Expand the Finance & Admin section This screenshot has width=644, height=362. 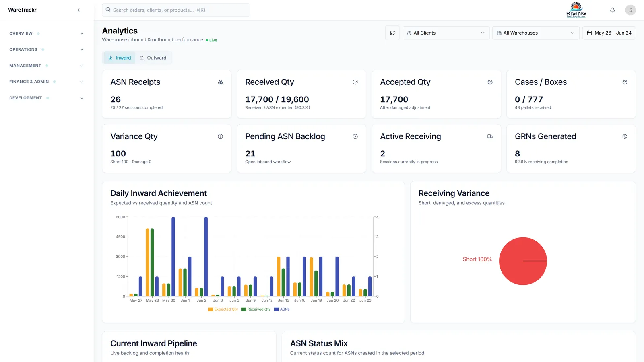click(46, 82)
